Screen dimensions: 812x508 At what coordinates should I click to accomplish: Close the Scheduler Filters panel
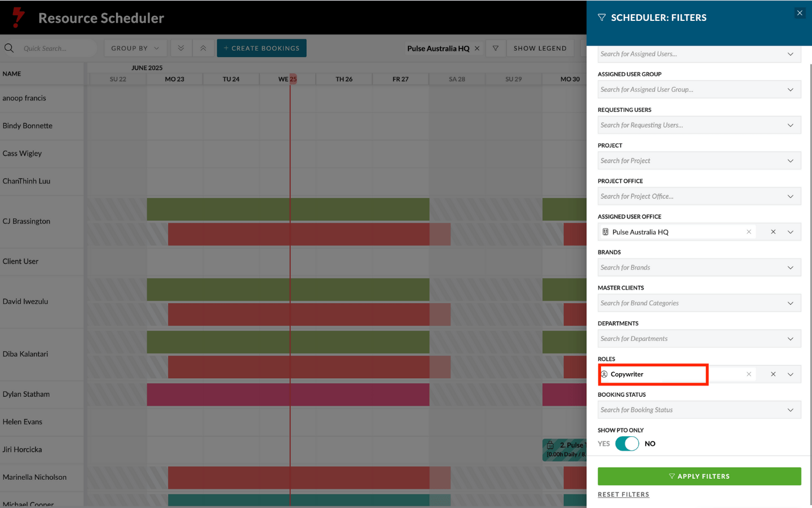click(799, 13)
